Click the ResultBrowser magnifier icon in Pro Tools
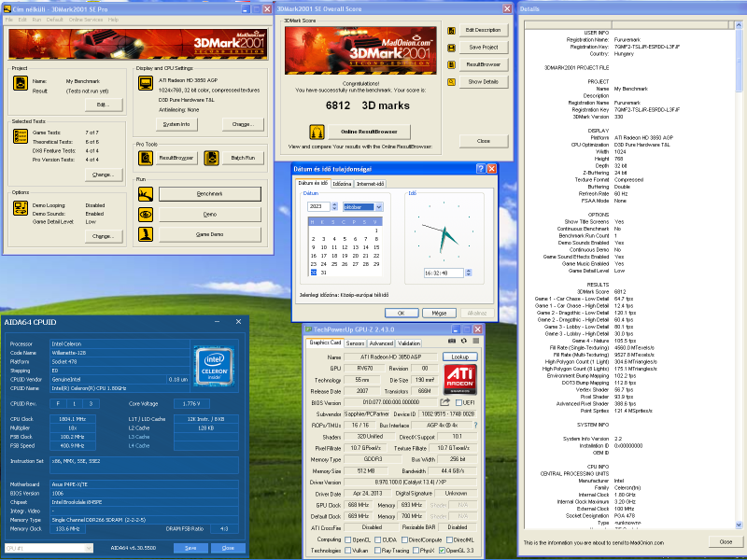747x560 pixels. [146, 158]
